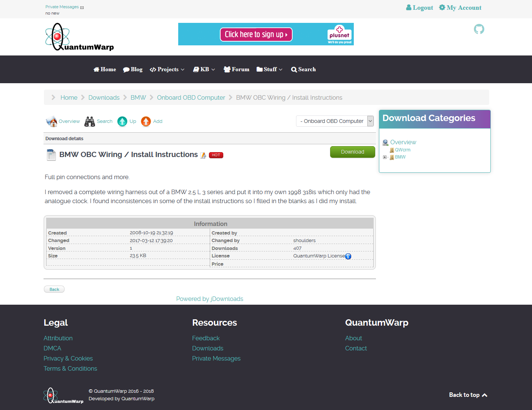The width and height of the screenshot is (532, 410).
Task: Open the private messages envelope icon
Action: click(x=82, y=7)
